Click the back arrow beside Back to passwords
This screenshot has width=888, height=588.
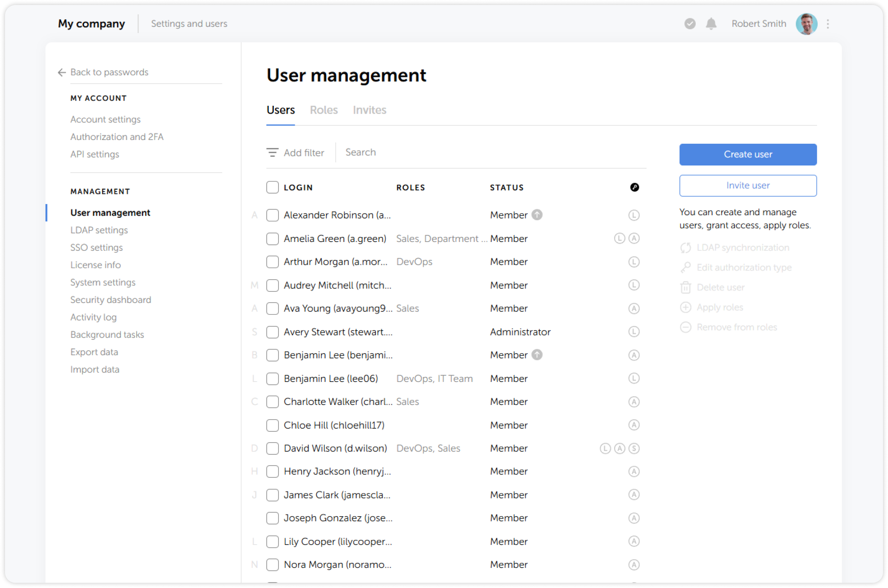tap(61, 72)
